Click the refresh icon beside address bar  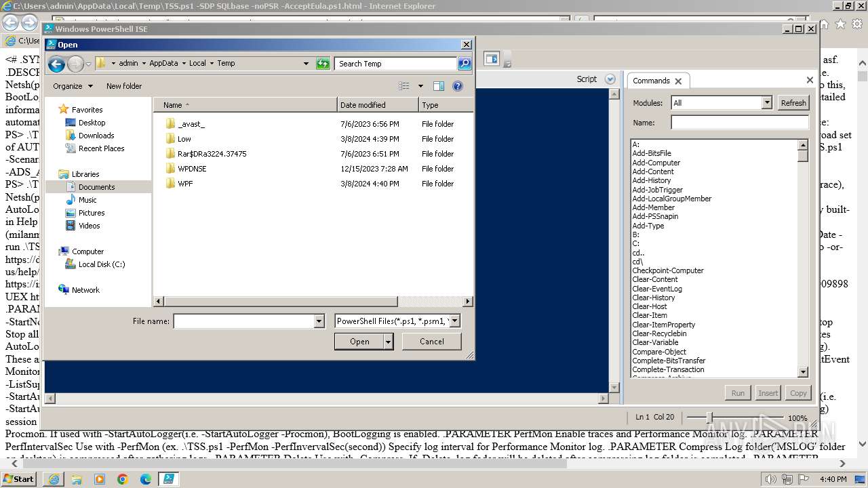point(323,64)
